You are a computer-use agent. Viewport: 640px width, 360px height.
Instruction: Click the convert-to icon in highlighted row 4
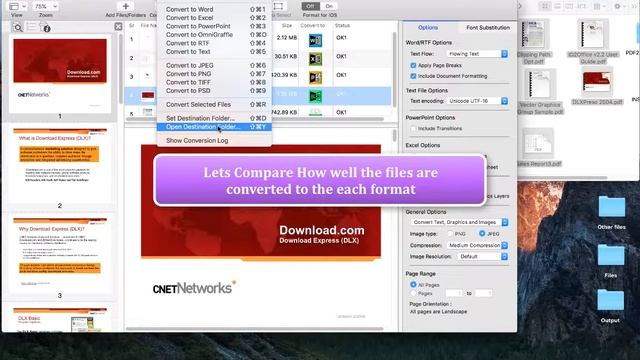click(315, 96)
